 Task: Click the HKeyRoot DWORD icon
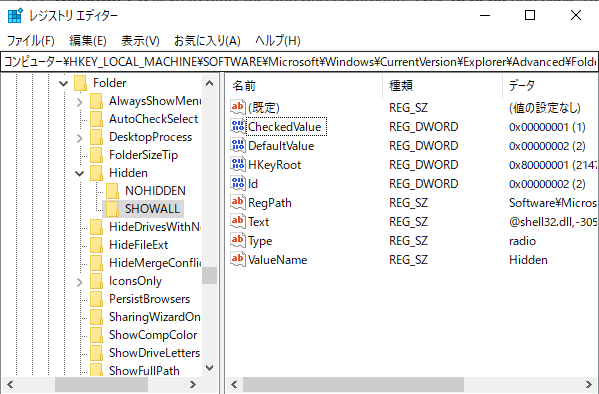pyautogui.click(x=238, y=164)
